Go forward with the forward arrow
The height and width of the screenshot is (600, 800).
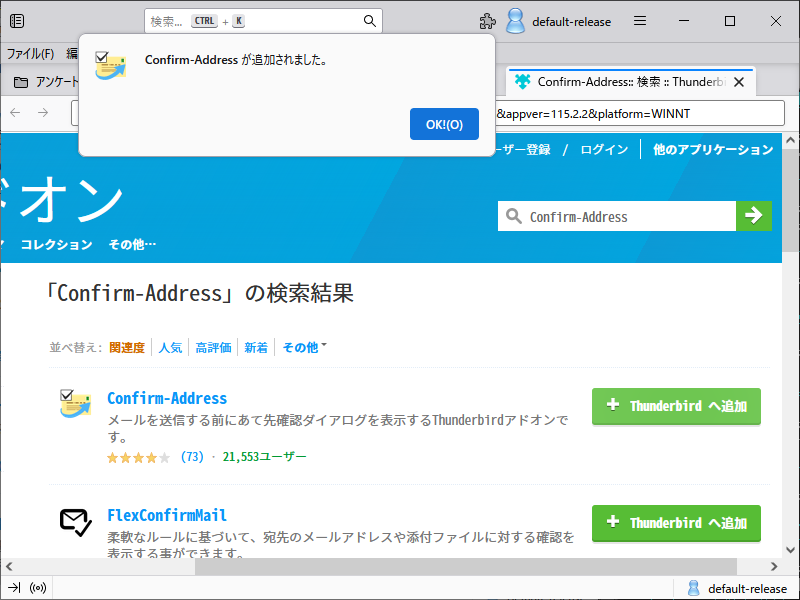pos(43,113)
